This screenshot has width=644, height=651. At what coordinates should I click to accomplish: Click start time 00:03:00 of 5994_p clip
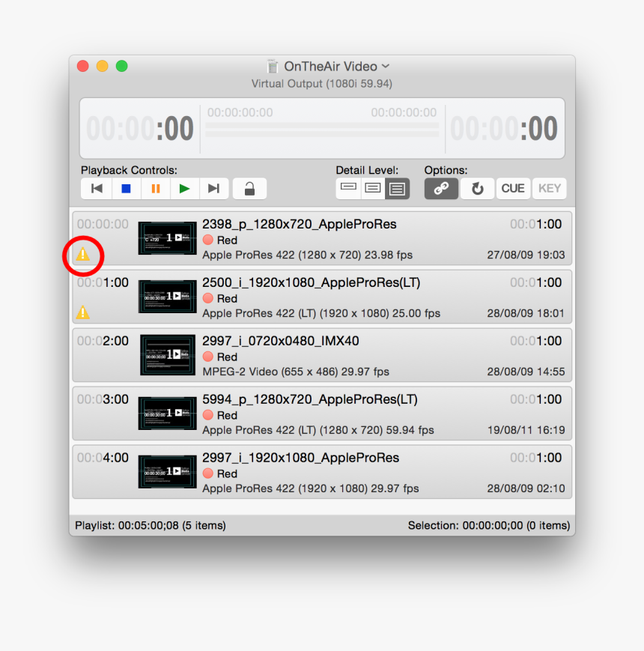[103, 399]
